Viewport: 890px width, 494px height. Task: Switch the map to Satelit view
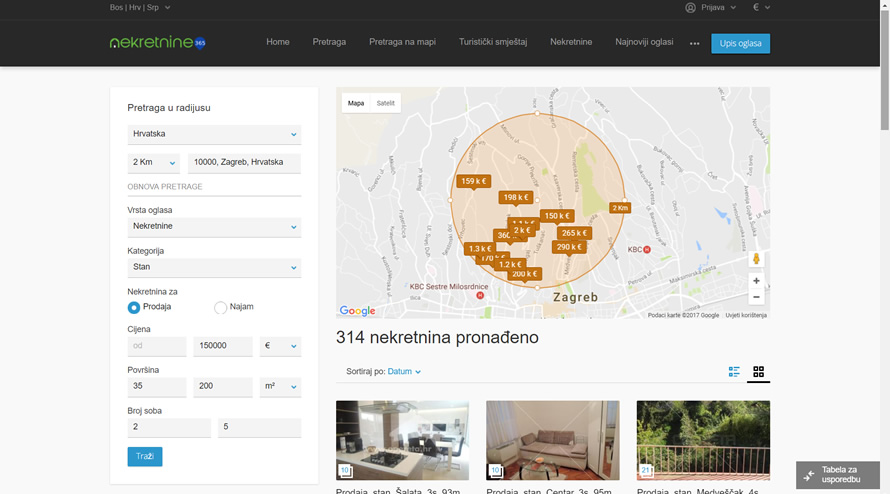(x=385, y=103)
